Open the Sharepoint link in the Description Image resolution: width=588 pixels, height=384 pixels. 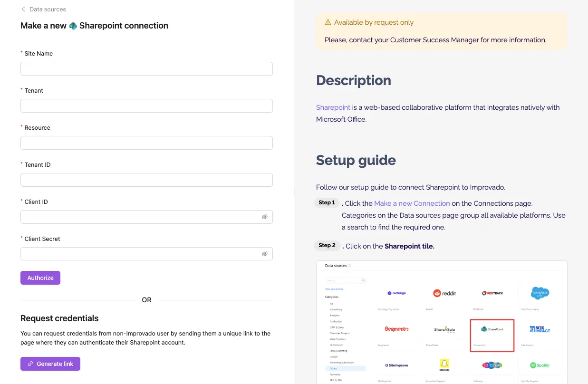point(333,107)
